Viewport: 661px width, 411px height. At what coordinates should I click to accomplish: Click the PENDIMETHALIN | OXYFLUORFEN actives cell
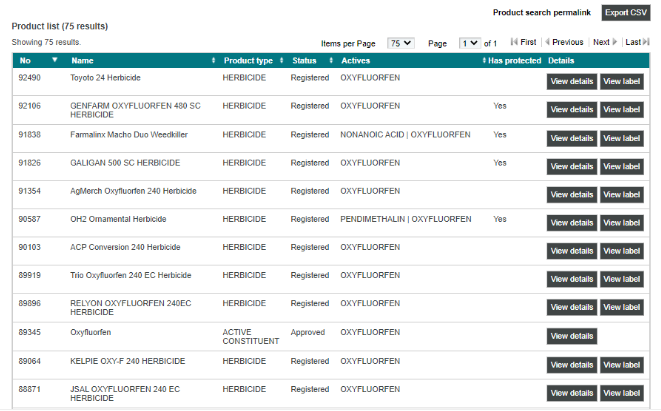tap(406, 219)
